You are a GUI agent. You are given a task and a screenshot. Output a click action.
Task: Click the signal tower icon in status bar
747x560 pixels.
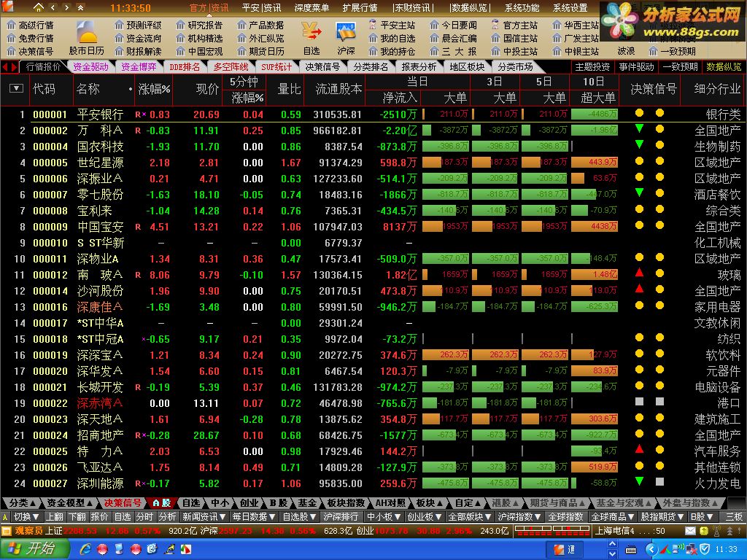[x=716, y=531]
